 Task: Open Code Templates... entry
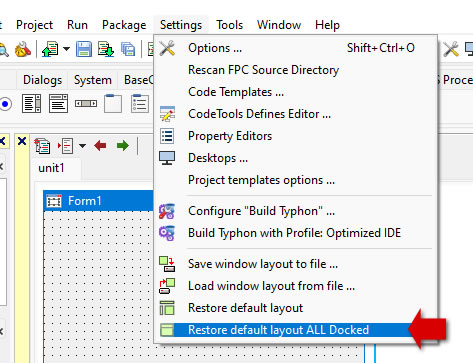[x=295, y=92]
